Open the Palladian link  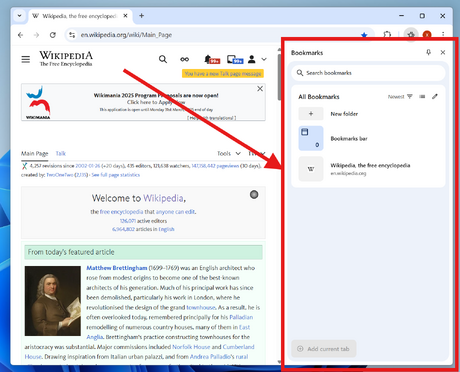(241, 317)
